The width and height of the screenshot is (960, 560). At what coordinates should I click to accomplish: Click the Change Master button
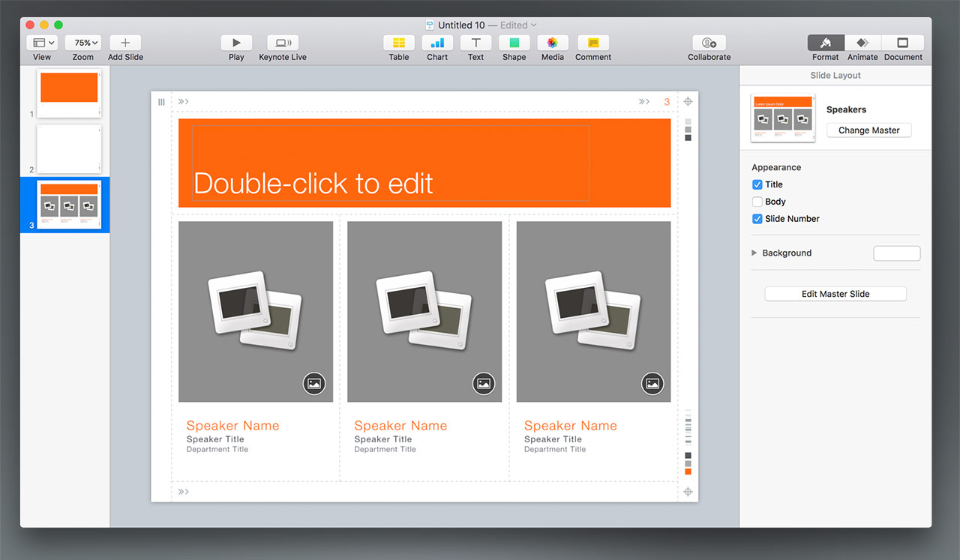click(868, 130)
